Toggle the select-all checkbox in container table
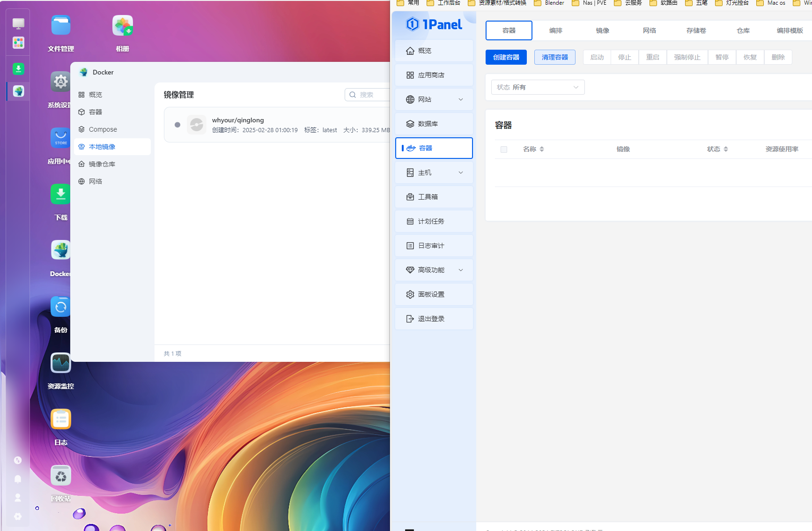Screen dimensions: 812x531 504,150
